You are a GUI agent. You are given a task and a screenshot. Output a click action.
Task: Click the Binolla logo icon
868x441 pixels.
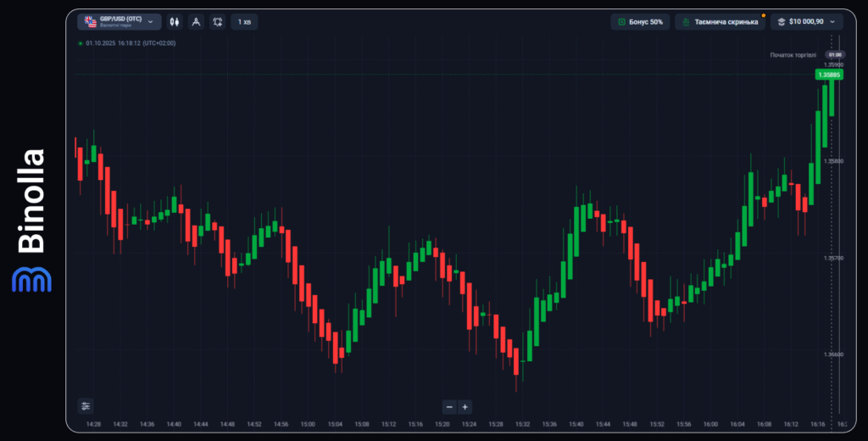pos(31,280)
